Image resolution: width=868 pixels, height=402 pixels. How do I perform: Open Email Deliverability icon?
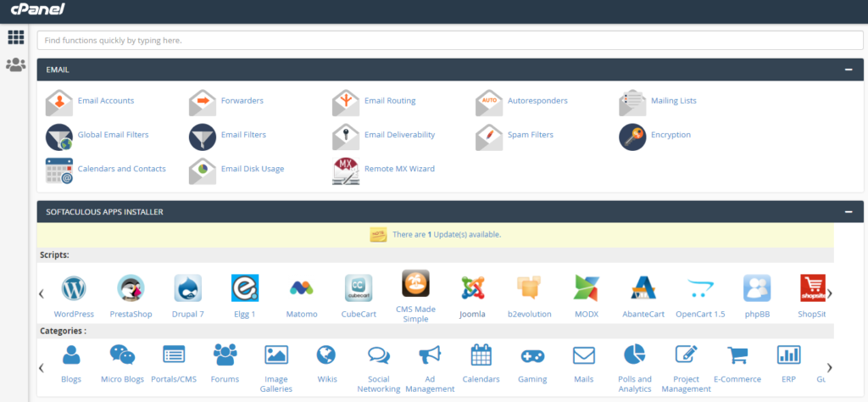346,137
